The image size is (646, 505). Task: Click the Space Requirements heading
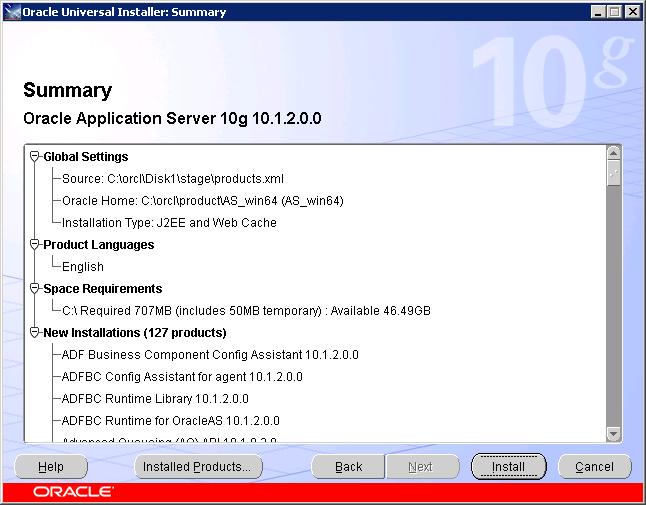(103, 288)
